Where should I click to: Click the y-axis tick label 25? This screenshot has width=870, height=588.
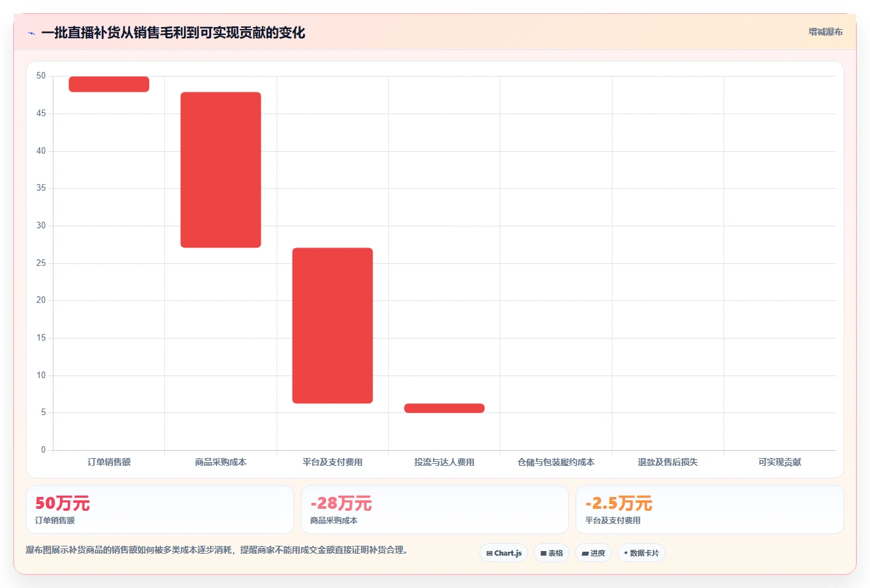pos(41,263)
